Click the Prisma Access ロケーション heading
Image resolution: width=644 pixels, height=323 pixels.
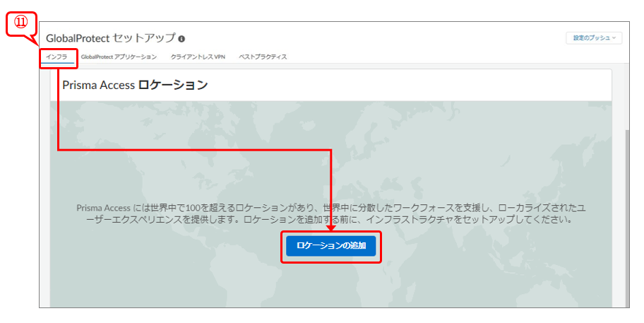tap(135, 85)
